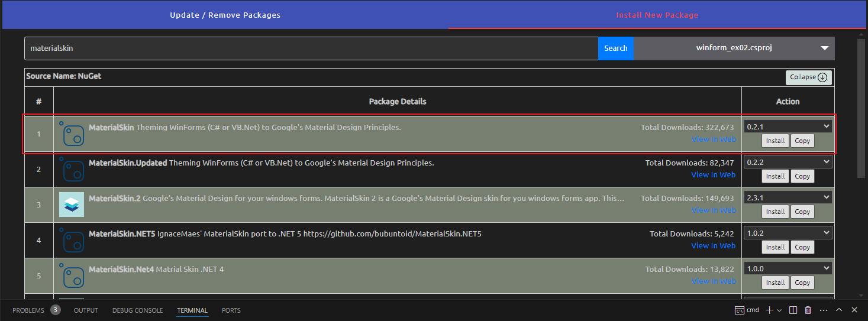
Task: Maximize the panel with the up chevron
Action: tap(838, 310)
